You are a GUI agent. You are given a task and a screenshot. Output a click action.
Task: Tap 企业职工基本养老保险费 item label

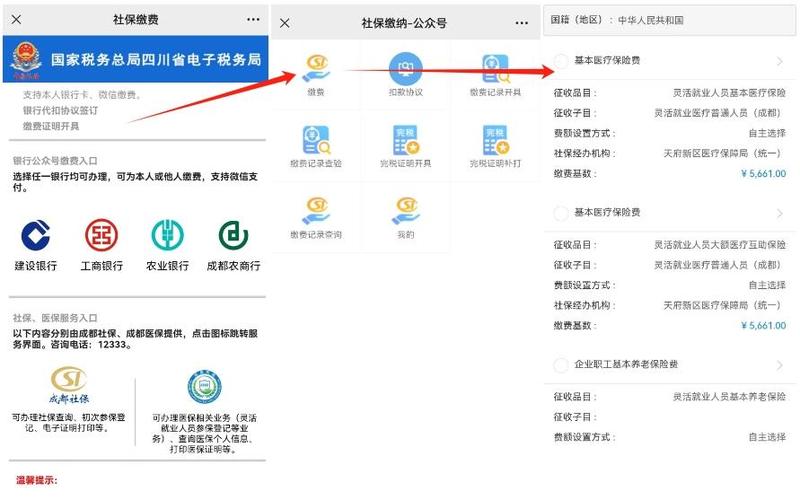click(626, 364)
